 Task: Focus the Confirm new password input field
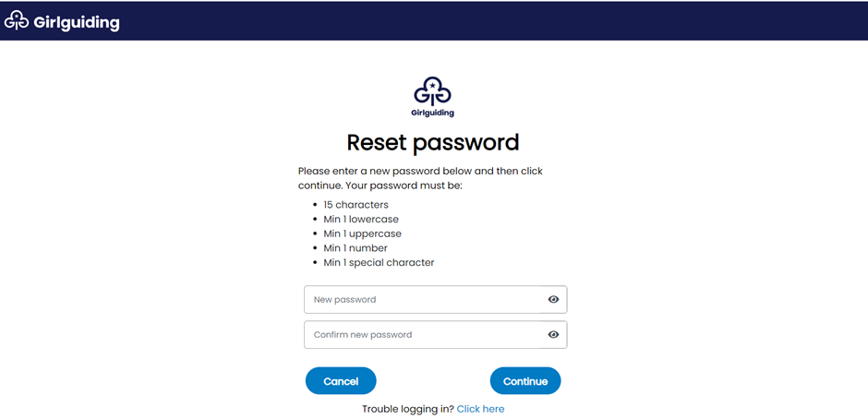click(x=422, y=334)
